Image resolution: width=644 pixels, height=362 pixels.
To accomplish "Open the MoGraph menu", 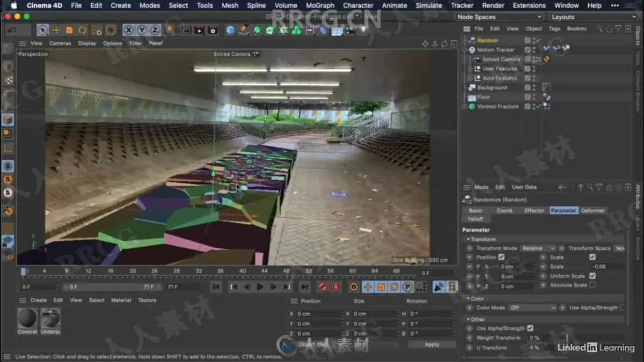I will [320, 5].
